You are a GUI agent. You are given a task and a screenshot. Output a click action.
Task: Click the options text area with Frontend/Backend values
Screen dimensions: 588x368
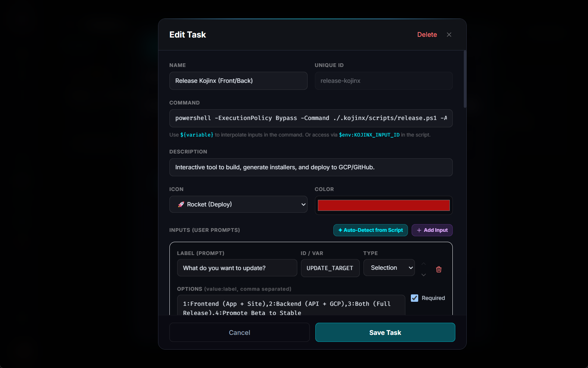(x=291, y=305)
